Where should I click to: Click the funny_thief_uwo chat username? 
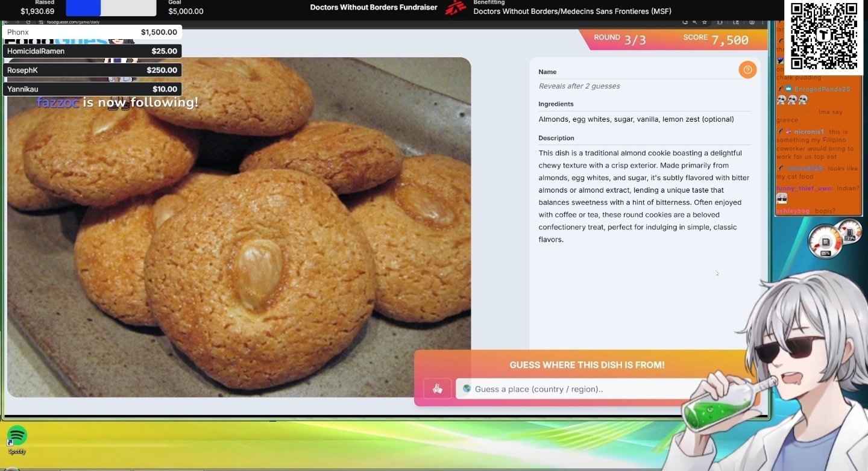(804, 189)
